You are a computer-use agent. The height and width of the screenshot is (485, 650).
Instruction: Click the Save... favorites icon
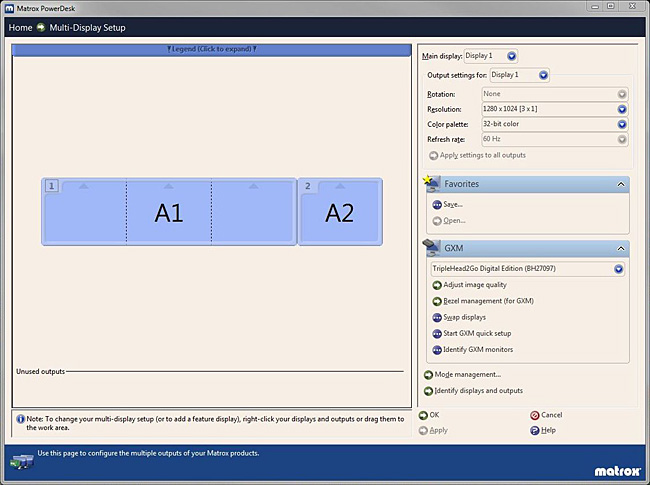pyautogui.click(x=437, y=205)
